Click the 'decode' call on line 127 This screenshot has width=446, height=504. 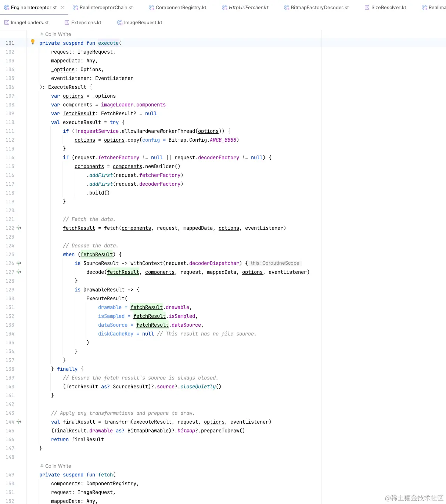pos(95,272)
